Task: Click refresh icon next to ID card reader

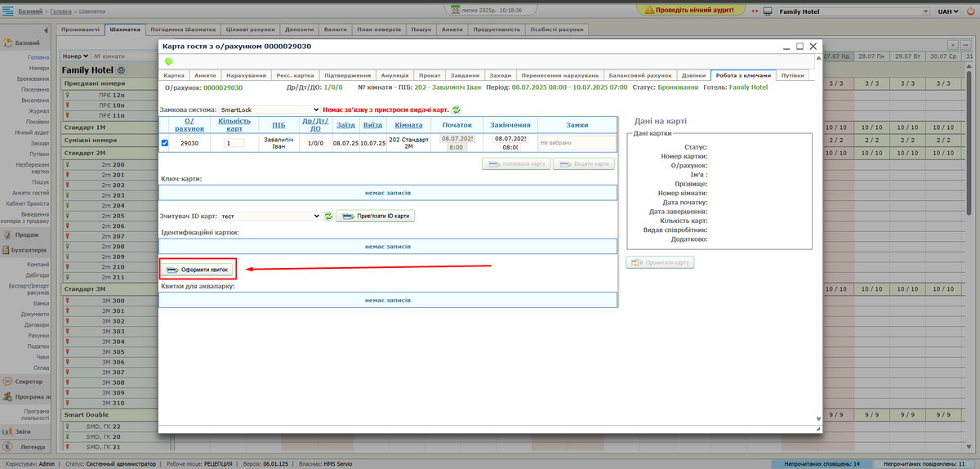Action: point(328,217)
